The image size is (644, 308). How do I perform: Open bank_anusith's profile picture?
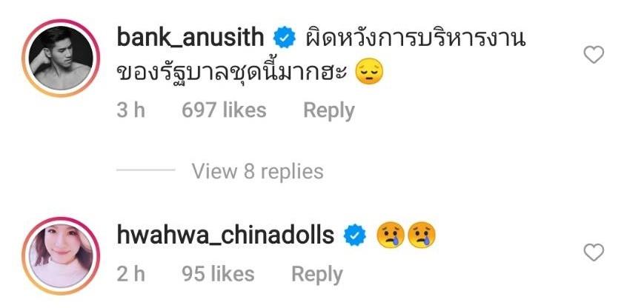point(61,58)
